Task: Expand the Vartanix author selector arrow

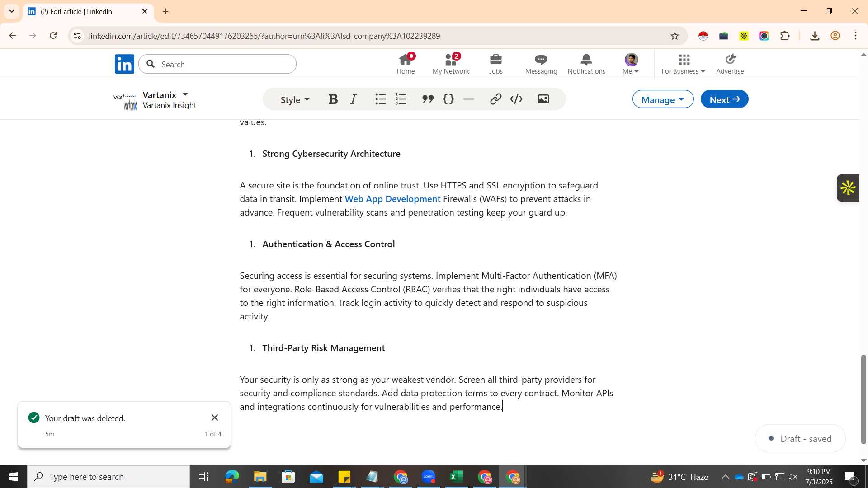Action: 185,94
